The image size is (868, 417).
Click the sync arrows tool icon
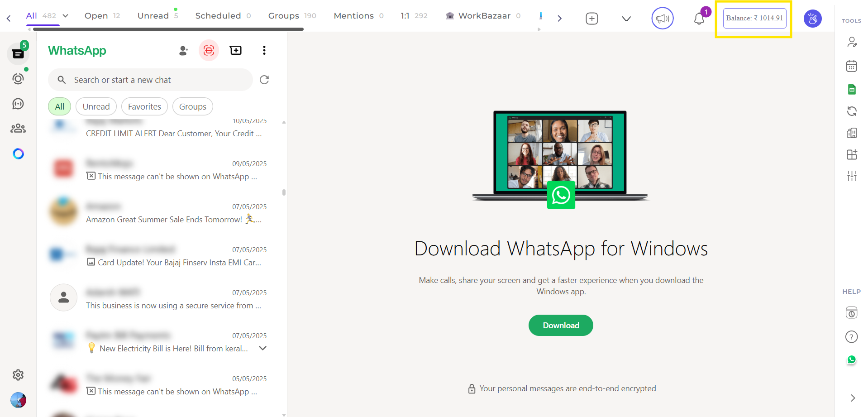[852, 111]
